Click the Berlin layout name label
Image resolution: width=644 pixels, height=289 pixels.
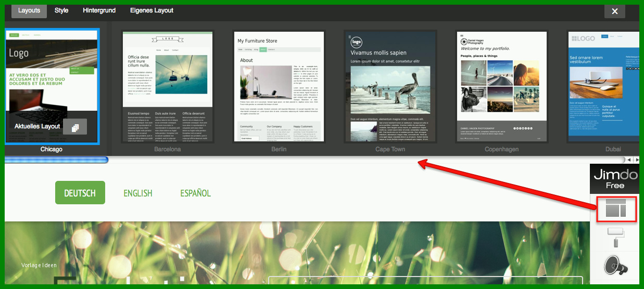coord(279,150)
